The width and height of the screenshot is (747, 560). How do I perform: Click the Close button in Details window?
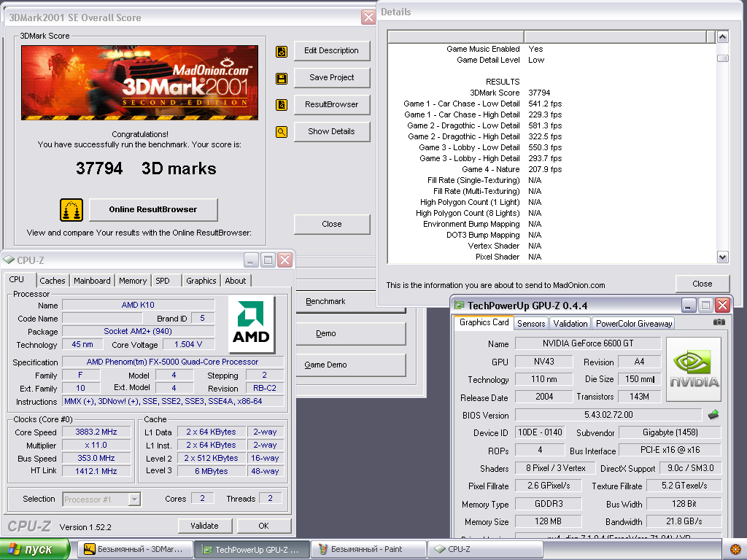703,284
